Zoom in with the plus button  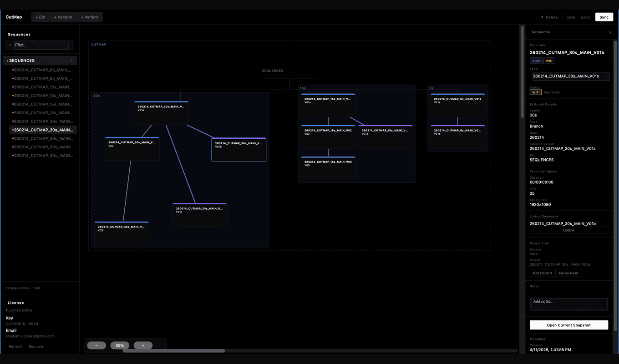143,345
